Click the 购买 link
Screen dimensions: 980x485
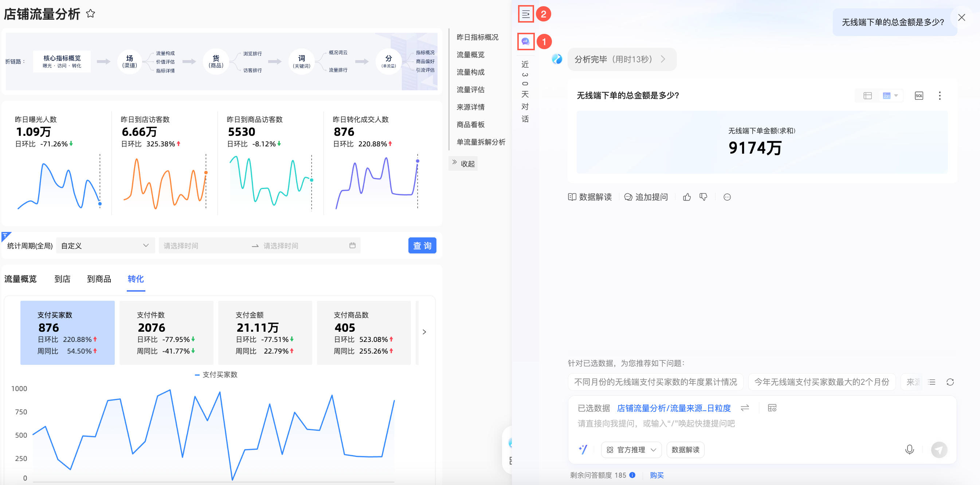click(656, 475)
